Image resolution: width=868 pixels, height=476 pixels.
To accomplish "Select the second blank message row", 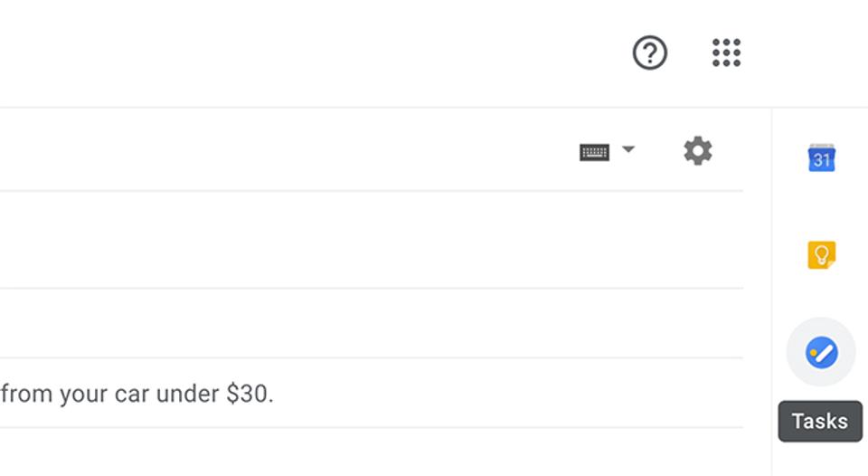I will pyautogui.click(x=371, y=323).
